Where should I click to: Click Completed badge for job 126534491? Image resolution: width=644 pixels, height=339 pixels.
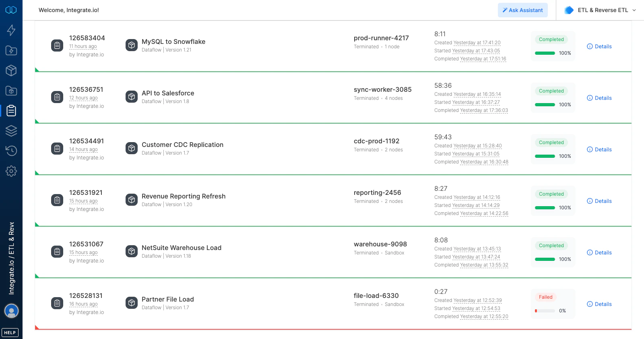tap(551, 143)
